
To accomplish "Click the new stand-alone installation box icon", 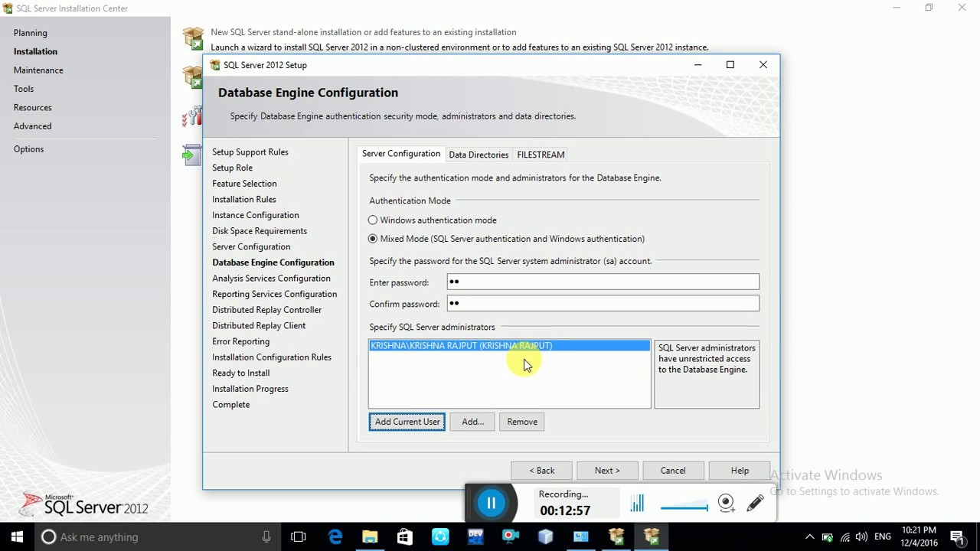I will [x=192, y=38].
